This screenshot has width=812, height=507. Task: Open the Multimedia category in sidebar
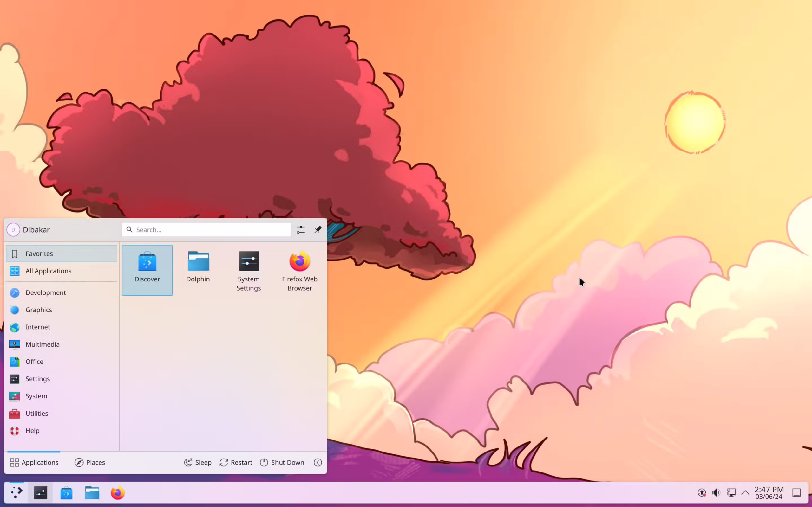[x=43, y=344]
